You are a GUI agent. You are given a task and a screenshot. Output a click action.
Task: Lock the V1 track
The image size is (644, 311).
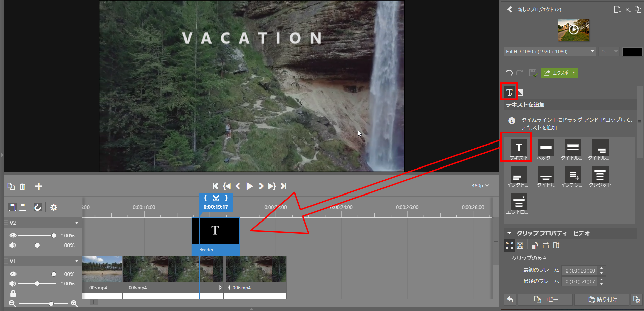click(x=13, y=293)
